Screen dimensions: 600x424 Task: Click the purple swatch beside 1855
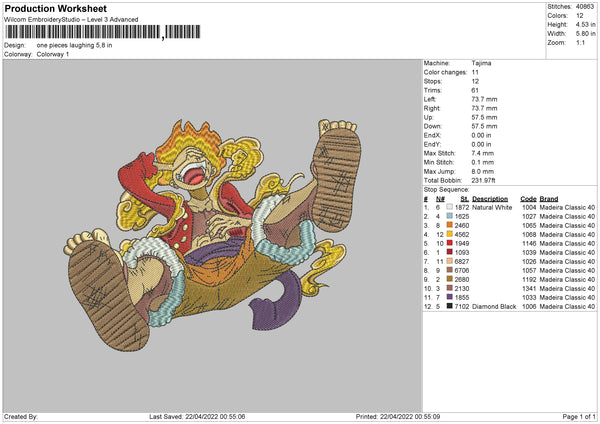[449, 297]
